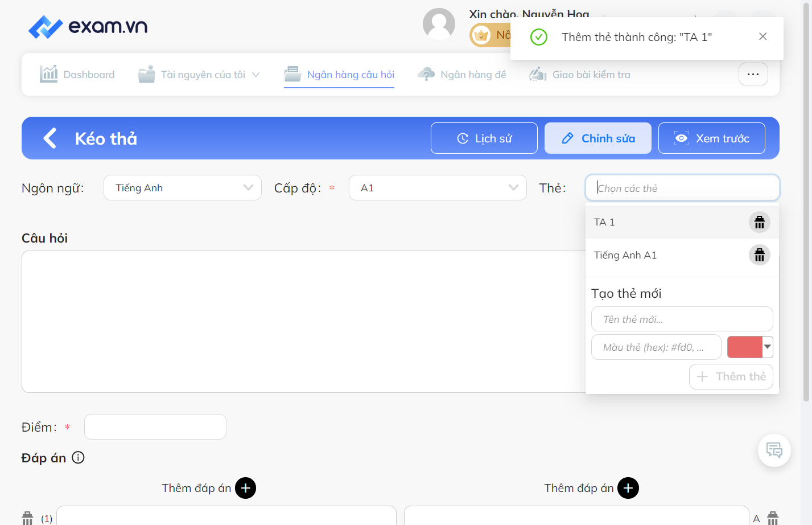The image size is (812, 525).
Task: Click the Giao bài kiểm tra icon
Action: click(x=538, y=74)
